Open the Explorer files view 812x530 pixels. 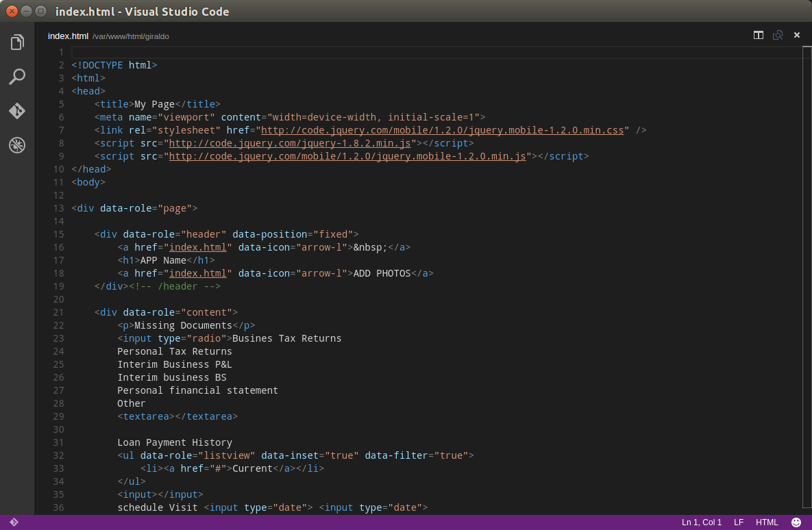(17, 42)
